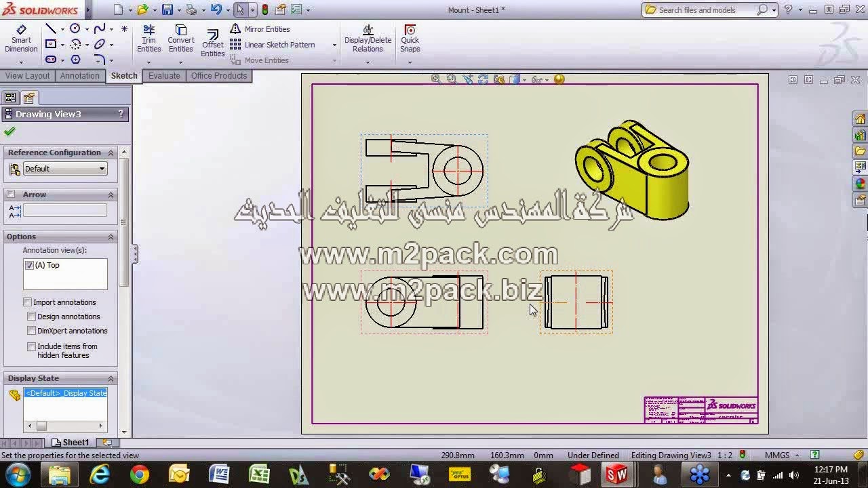Click the Convert Entities tool

tap(181, 39)
